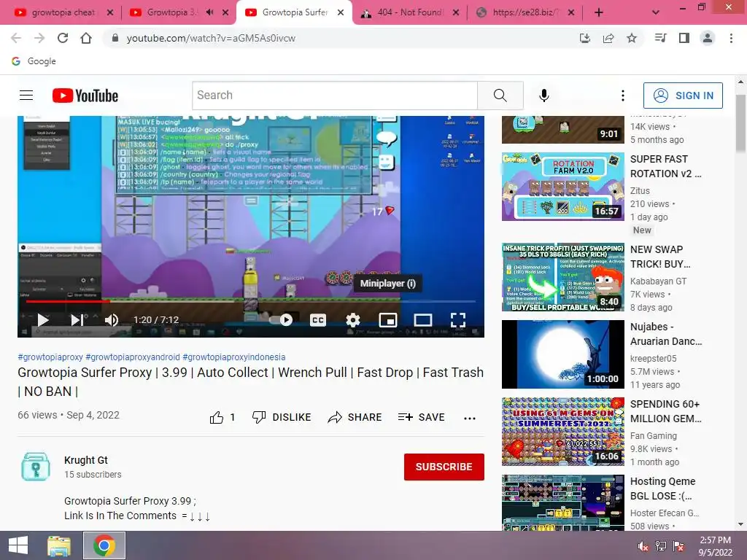The height and width of the screenshot is (560, 747).
Task: Open SUPER FAST ROTATION v2 thumbnail
Action: 562,187
